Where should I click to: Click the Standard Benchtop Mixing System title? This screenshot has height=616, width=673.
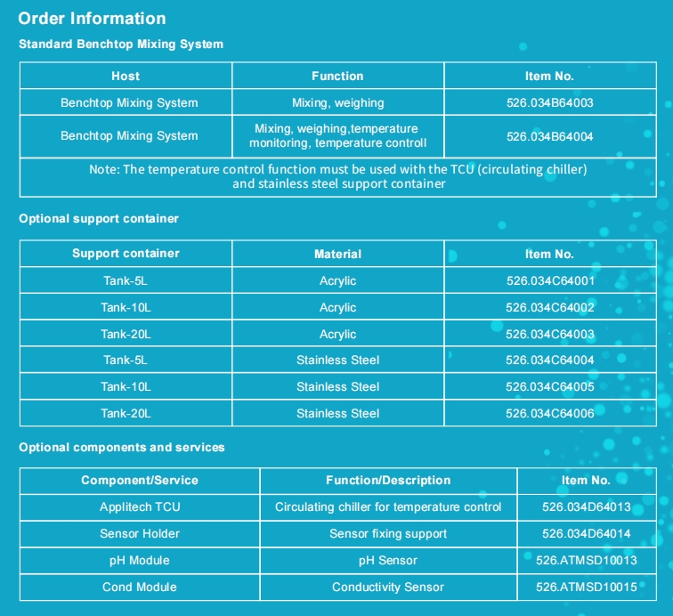coord(121,44)
